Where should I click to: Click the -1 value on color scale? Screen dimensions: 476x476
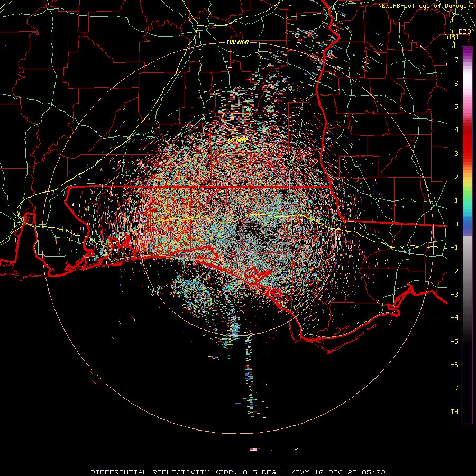point(454,248)
